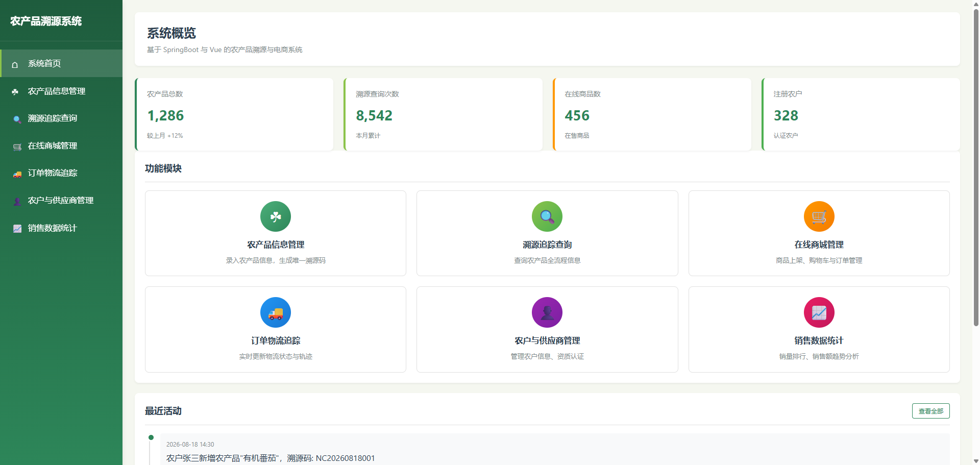Click the 溯源查询次数 value 8,542

pos(374,116)
